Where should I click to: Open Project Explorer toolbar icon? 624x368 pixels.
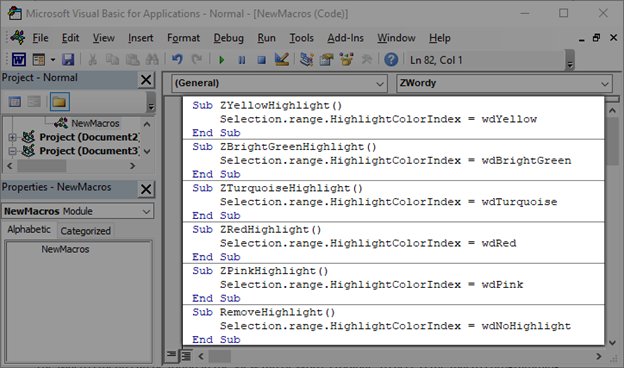[x=306, y=60]
